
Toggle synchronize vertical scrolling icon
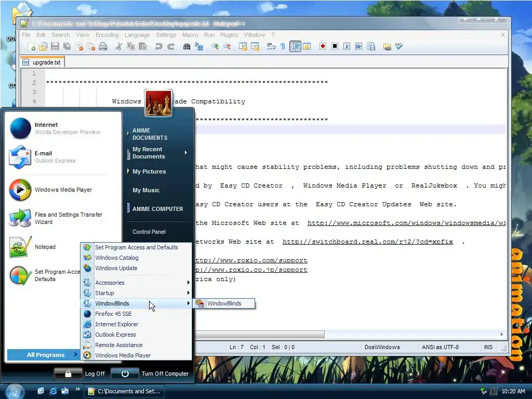(243, 46)
